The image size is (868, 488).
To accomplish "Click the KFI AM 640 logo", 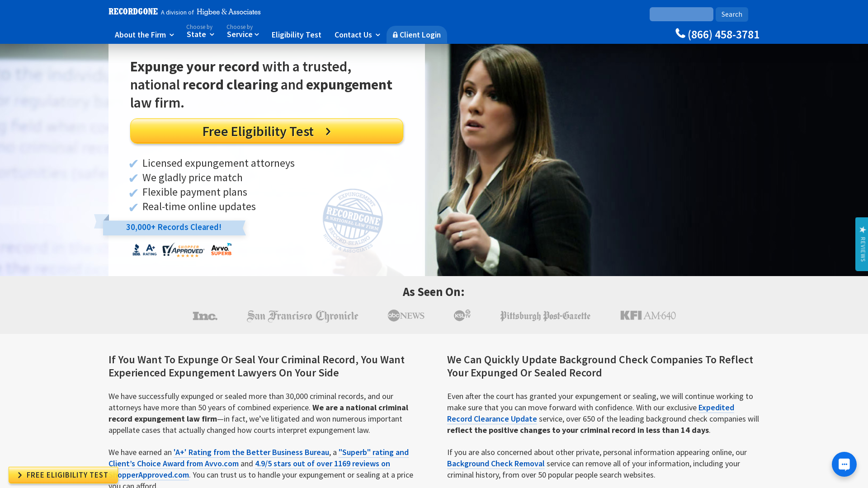I will click(648, 315).
